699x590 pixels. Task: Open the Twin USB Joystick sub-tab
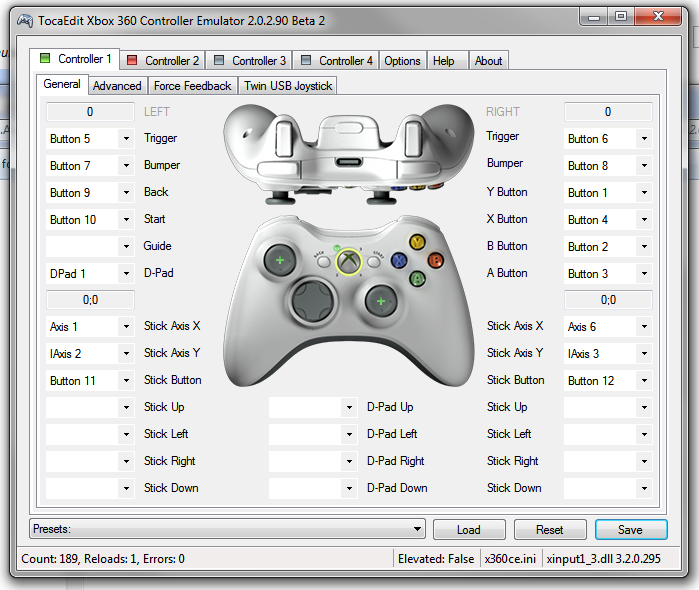288,86
